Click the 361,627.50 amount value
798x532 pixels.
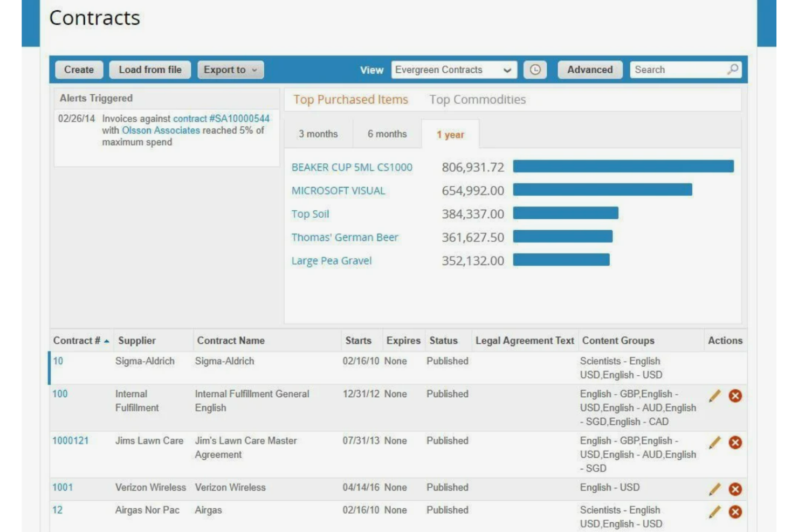coord(473,238)
